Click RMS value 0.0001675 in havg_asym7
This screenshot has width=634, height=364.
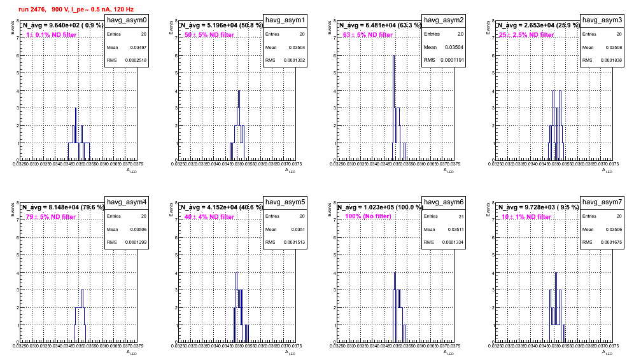coord(611,242)
